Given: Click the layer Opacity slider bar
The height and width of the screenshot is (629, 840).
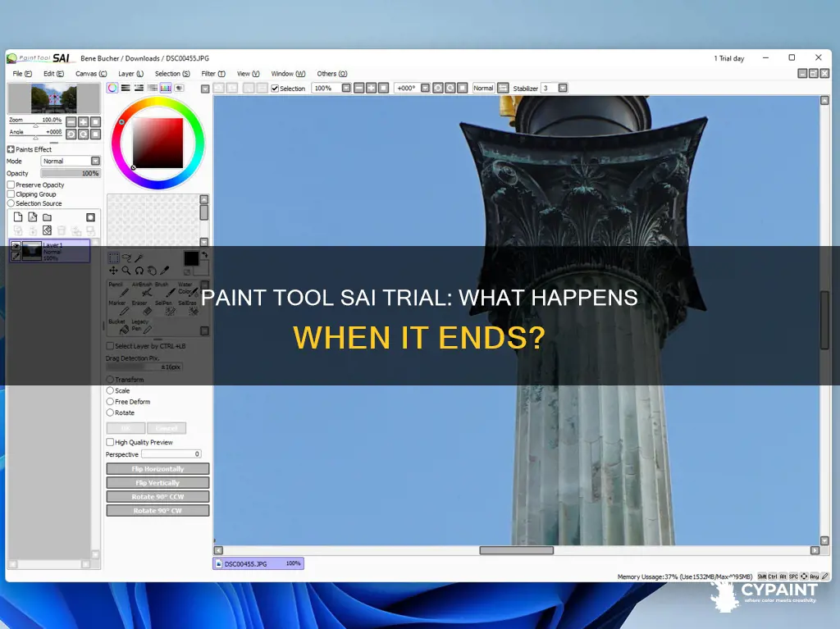Looking at the screenshot, I should tap(71, 173).
